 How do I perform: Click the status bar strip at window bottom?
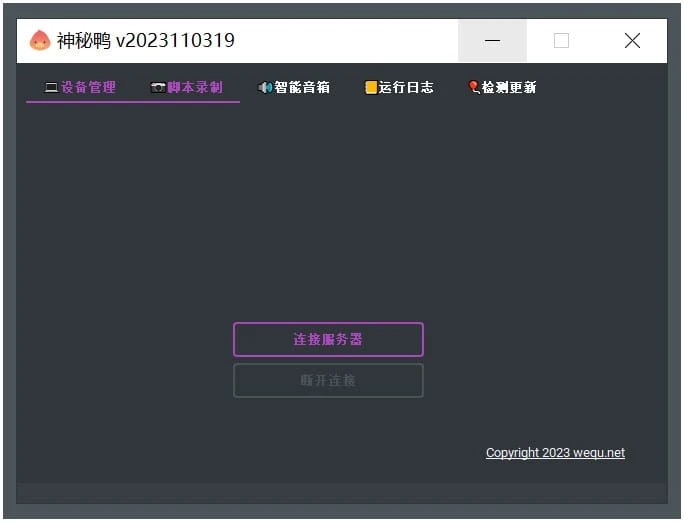341,492
